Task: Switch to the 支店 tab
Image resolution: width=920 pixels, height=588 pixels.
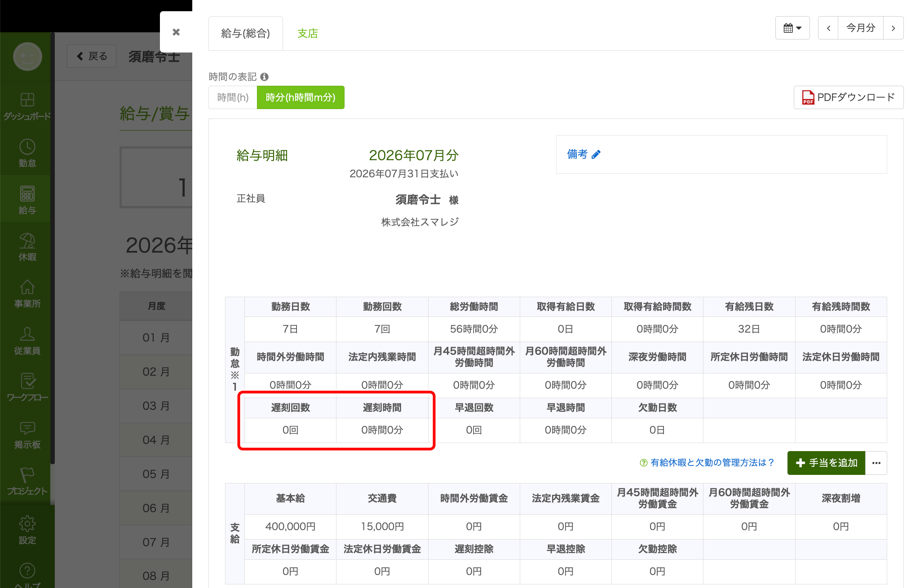Action: 308,33
